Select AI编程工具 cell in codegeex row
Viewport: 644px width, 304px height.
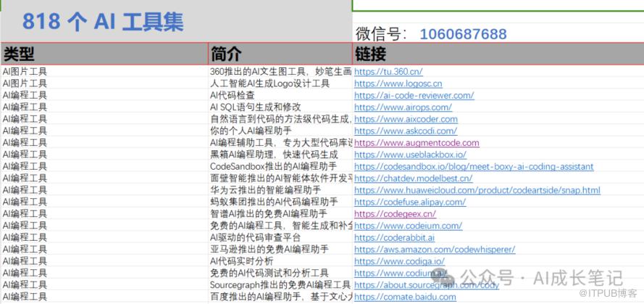pos(104,214)
